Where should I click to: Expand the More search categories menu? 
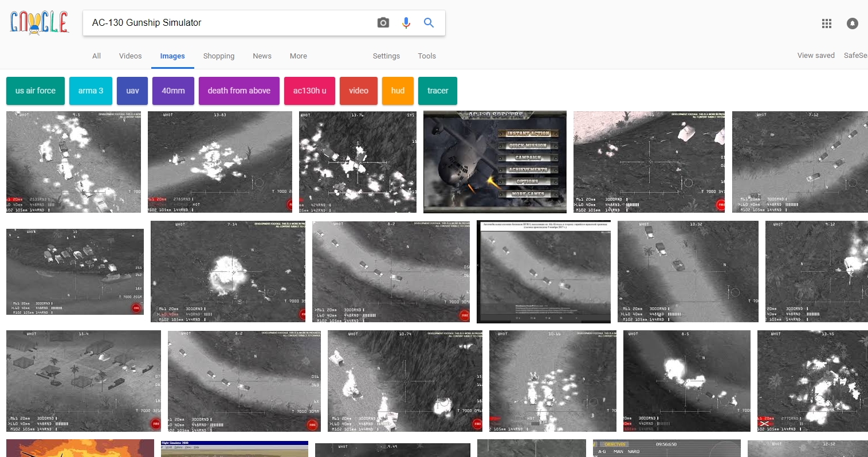point(298,56)
